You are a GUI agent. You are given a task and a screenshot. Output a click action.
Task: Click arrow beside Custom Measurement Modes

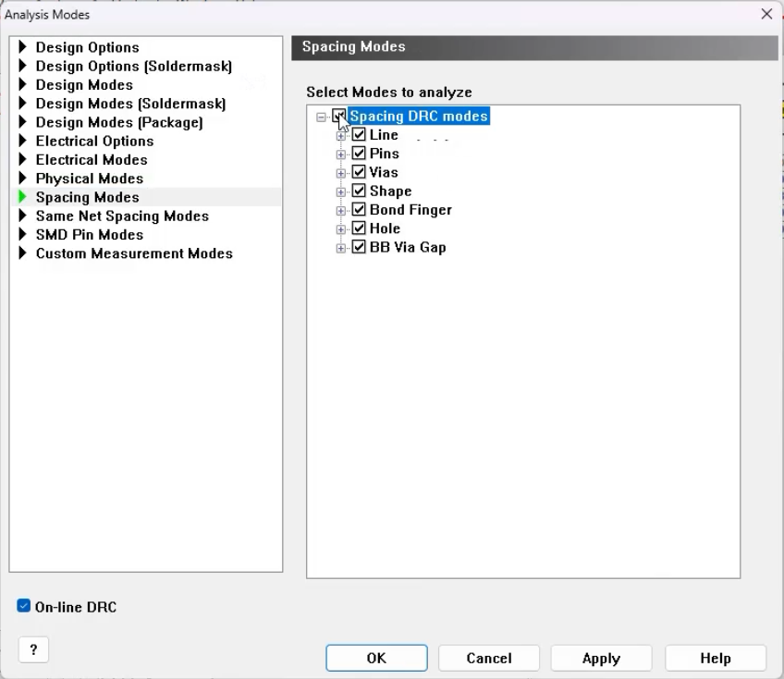coord(22,253)
